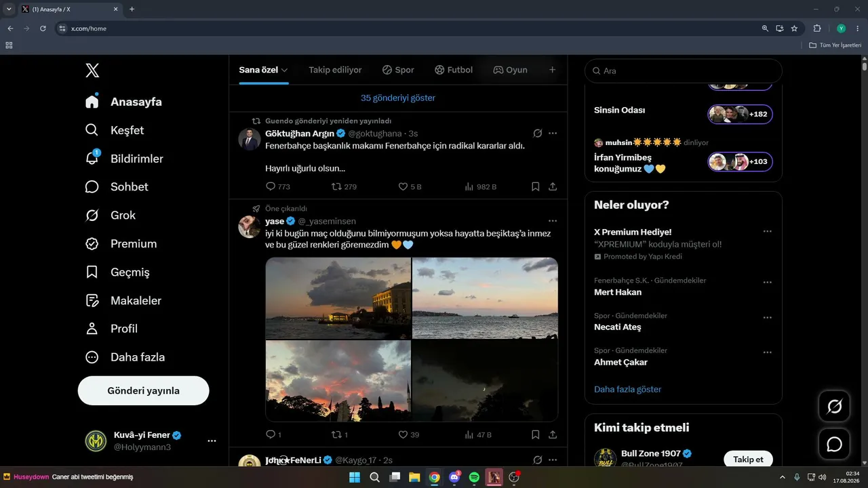Reply to Göktuğhan Argın's post

[278, 186]
